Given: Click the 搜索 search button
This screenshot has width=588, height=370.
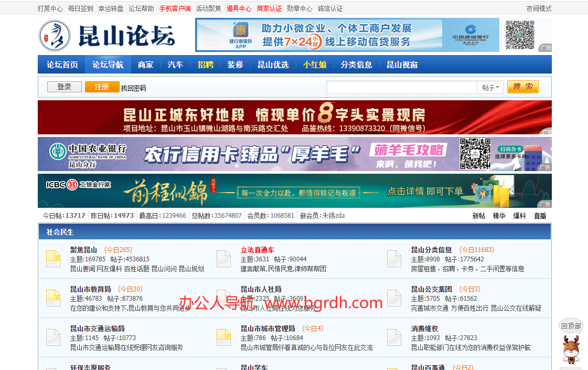Looking at the screenshot, I should [523, 87].
